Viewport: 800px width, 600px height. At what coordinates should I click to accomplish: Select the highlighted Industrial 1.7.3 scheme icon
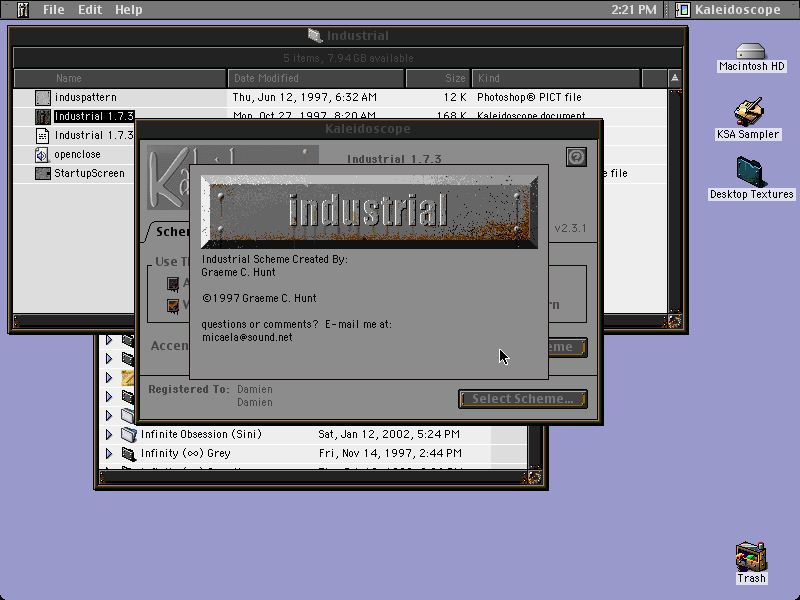[x=43, y=116]
